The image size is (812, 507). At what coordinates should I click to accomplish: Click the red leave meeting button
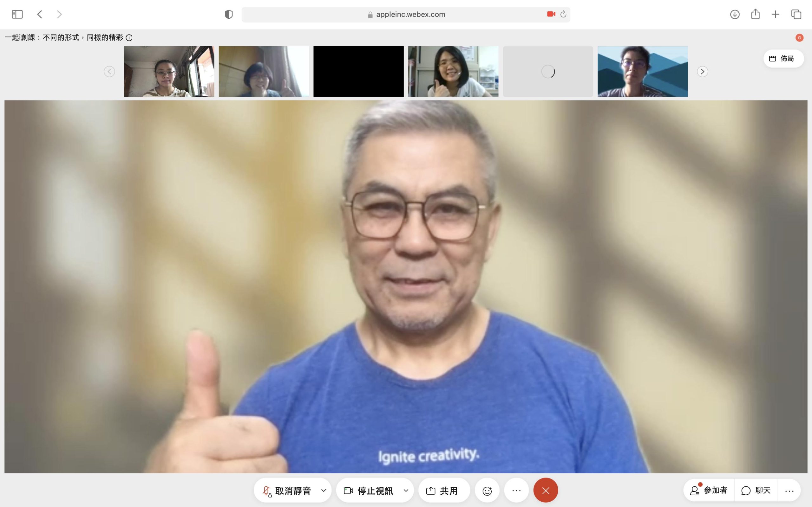tap(546, 491)
